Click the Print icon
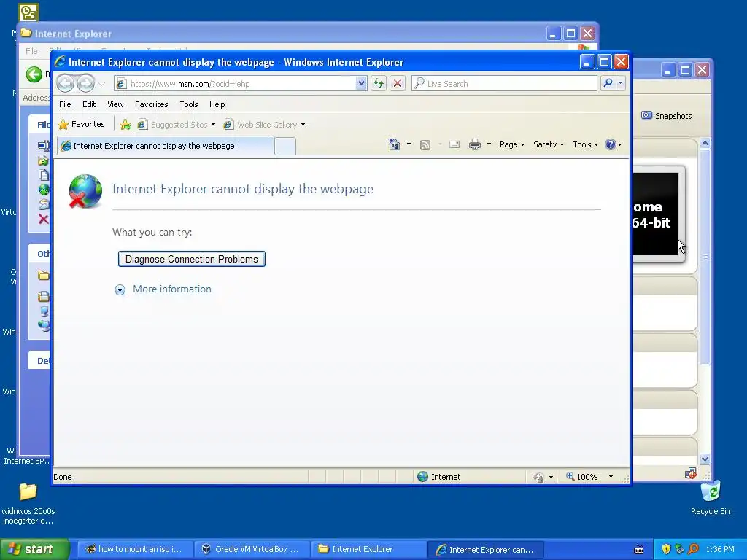Image resolution: width=747 pixels, height=560 pixels. click(474, 144)
